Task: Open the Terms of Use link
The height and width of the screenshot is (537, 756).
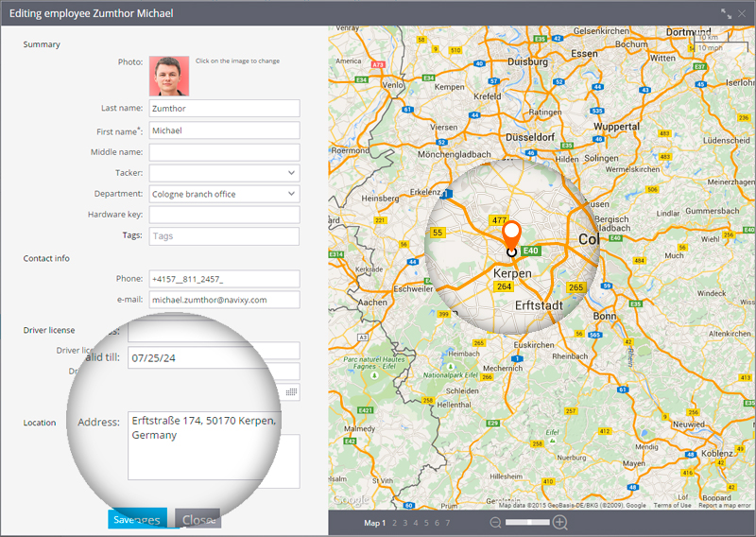Action: pos(672,505)
